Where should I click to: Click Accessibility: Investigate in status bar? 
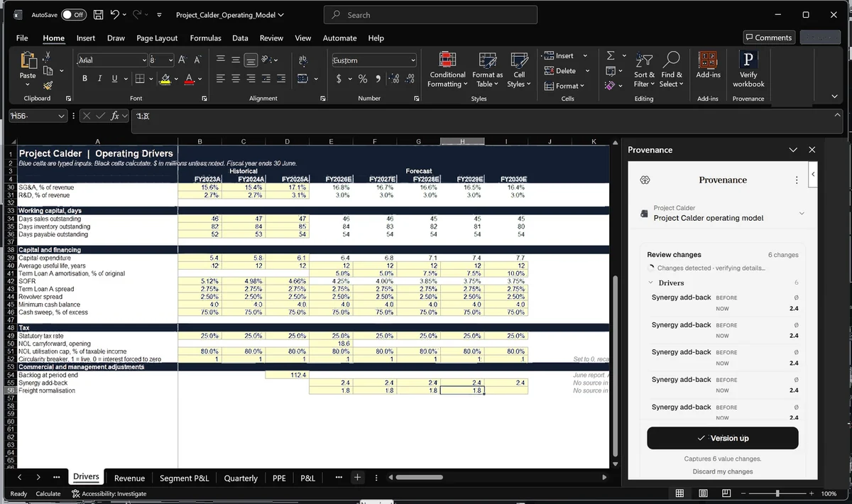[109, 493]
